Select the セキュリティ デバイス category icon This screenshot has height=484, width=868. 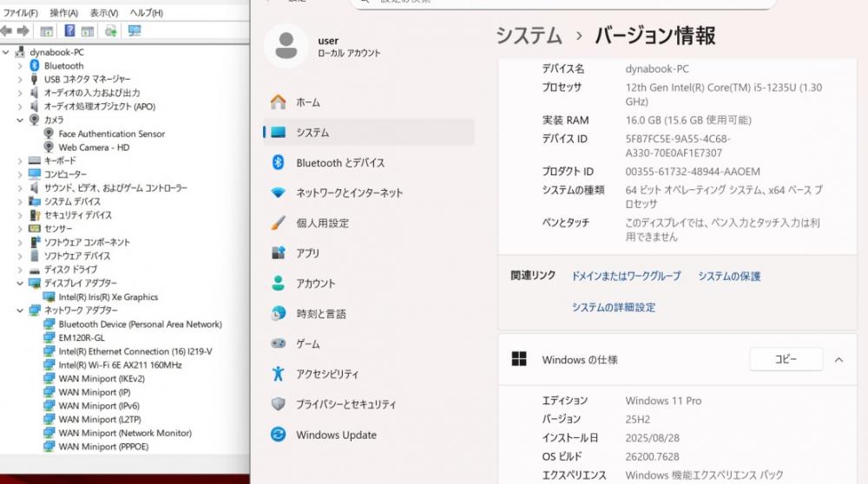click(35, 215)
